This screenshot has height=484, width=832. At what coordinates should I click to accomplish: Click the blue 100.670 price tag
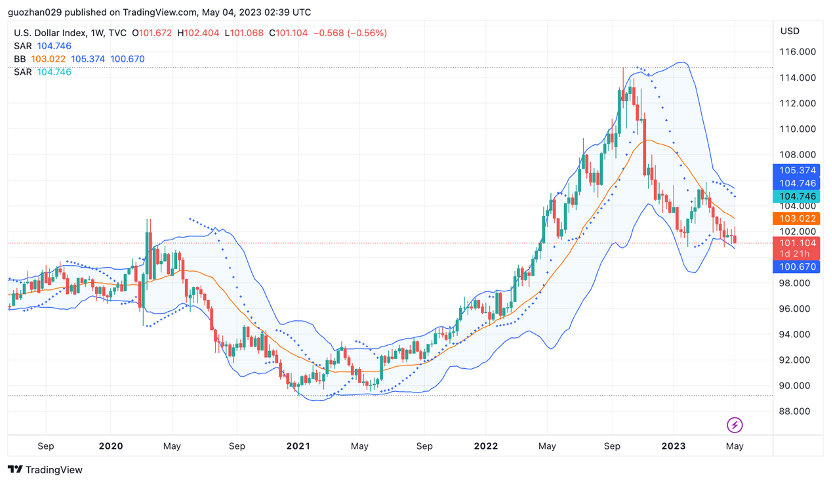(x=796, y=267)
